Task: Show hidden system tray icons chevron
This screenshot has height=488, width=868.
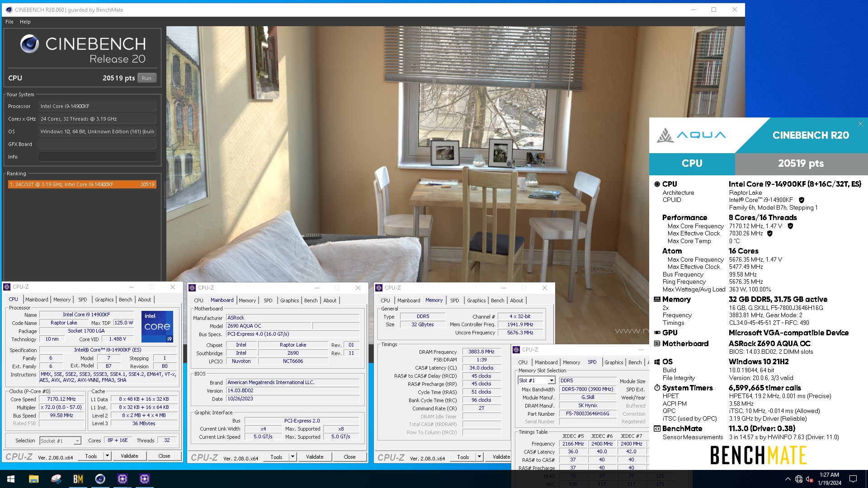Action: [x=788, y=479]
